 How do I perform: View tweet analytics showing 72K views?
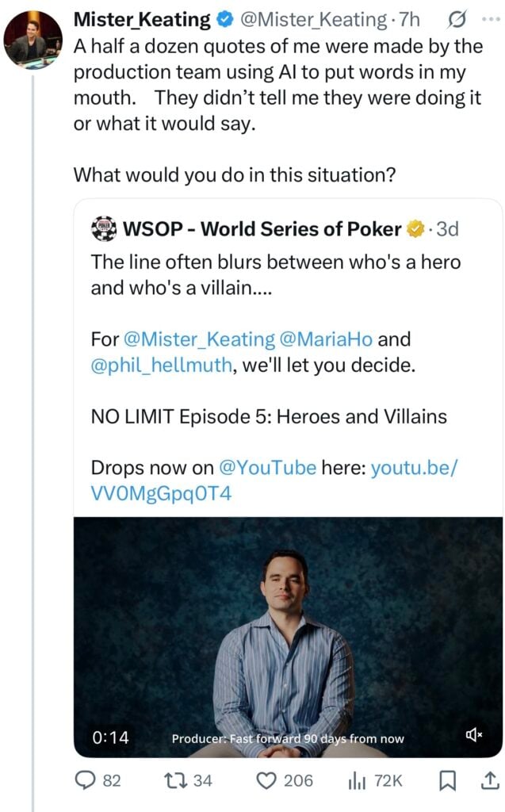[355, 781]
